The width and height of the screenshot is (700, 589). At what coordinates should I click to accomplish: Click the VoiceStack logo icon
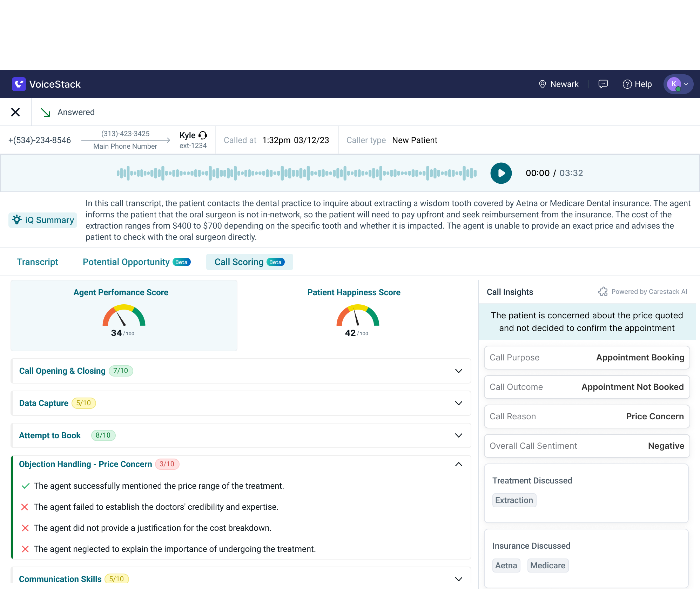(19, 84)
